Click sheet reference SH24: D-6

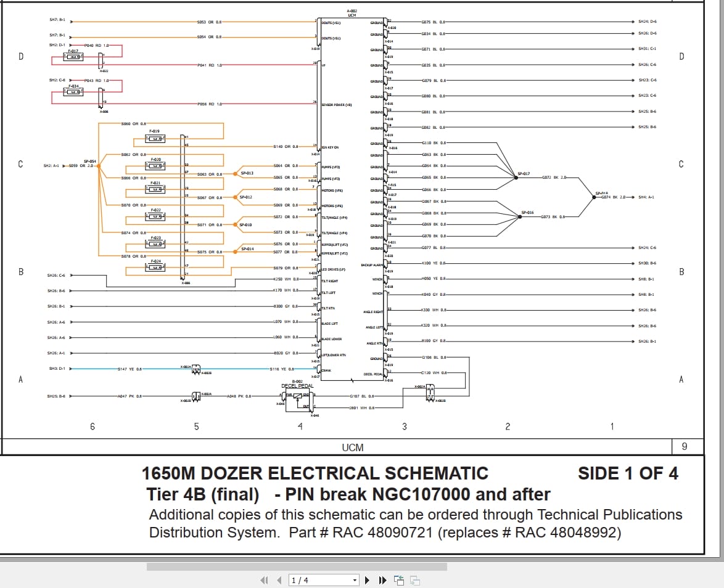[646, 20]
